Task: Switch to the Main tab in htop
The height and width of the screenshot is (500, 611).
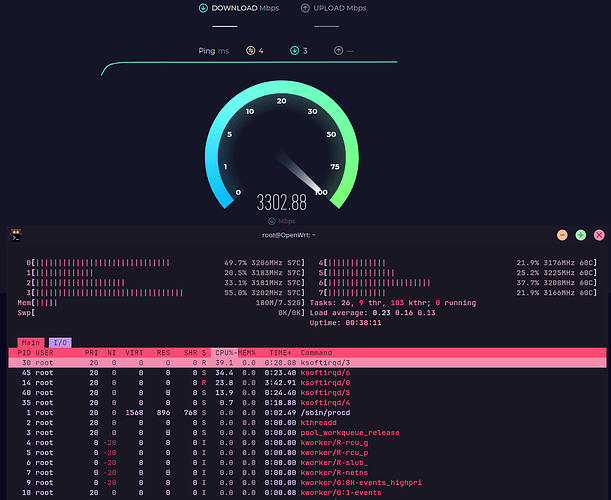Action: coord(31,343)
